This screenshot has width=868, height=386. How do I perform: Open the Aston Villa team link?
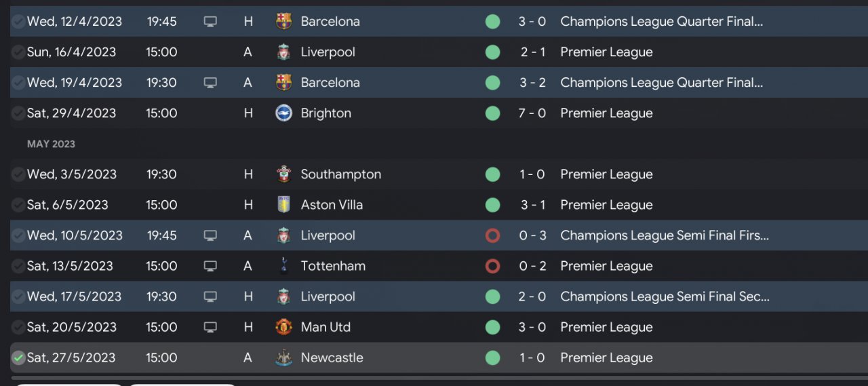click(332, 205)
